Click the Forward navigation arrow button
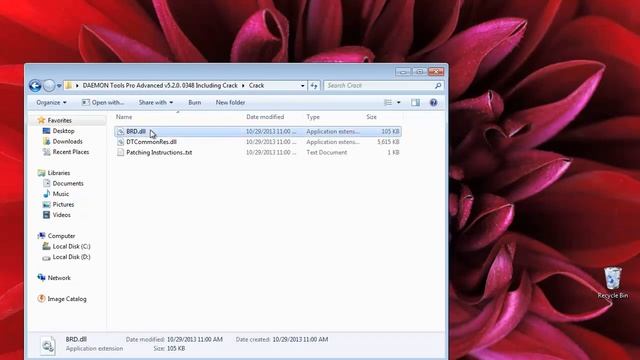 pos(49,86)
